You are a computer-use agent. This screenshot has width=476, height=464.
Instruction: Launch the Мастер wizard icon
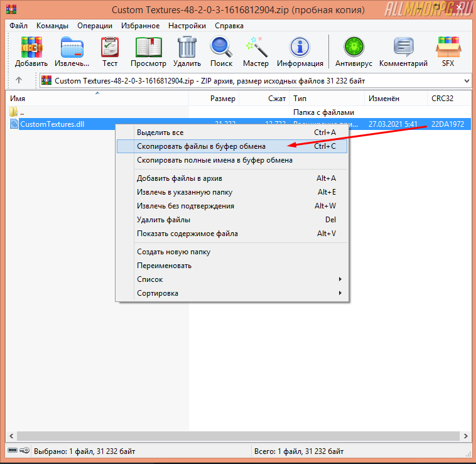[256, 47]
